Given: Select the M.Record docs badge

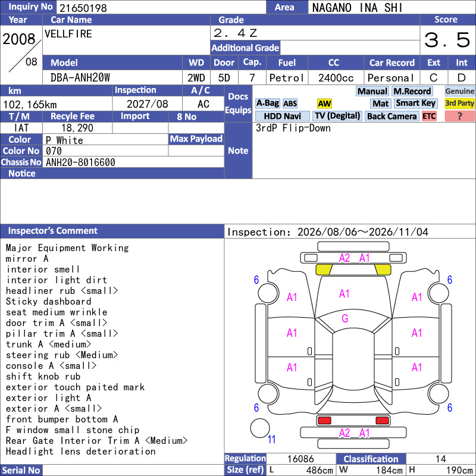Looking at the screenshot, I should tap(412, 92).
